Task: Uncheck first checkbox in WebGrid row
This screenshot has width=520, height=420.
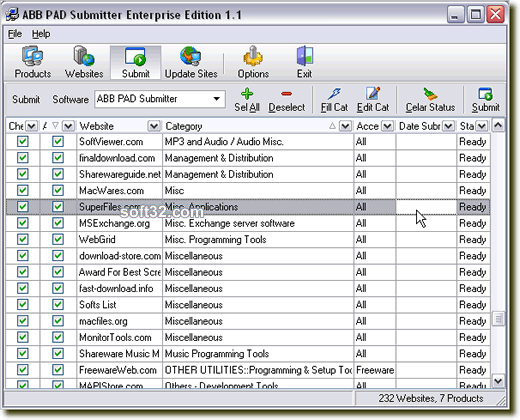Action: click(23, 239)
